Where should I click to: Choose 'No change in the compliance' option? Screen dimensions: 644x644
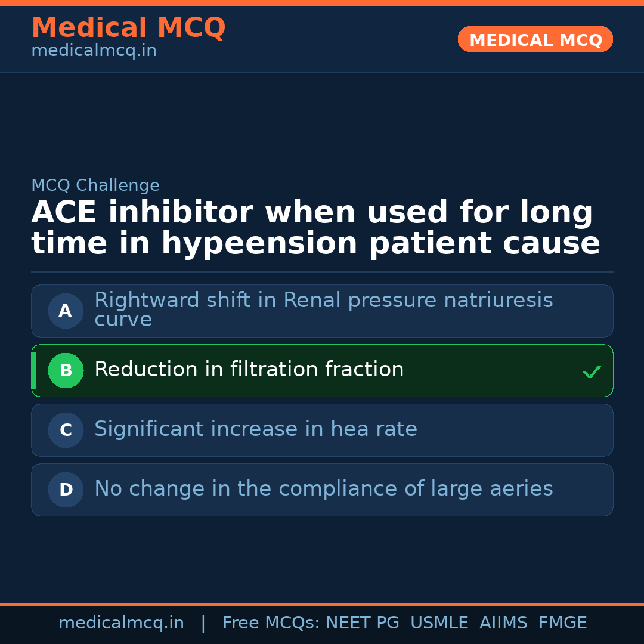(323, 489)
